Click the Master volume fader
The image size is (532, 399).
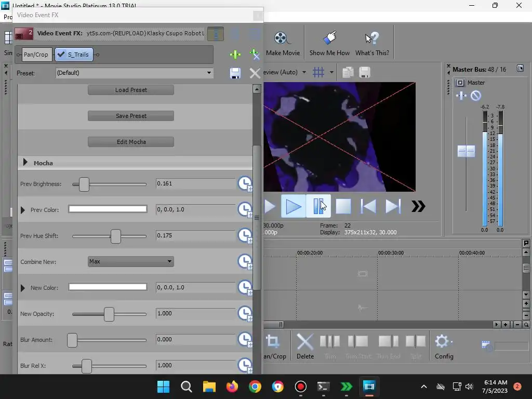click(x=466, y=151)
